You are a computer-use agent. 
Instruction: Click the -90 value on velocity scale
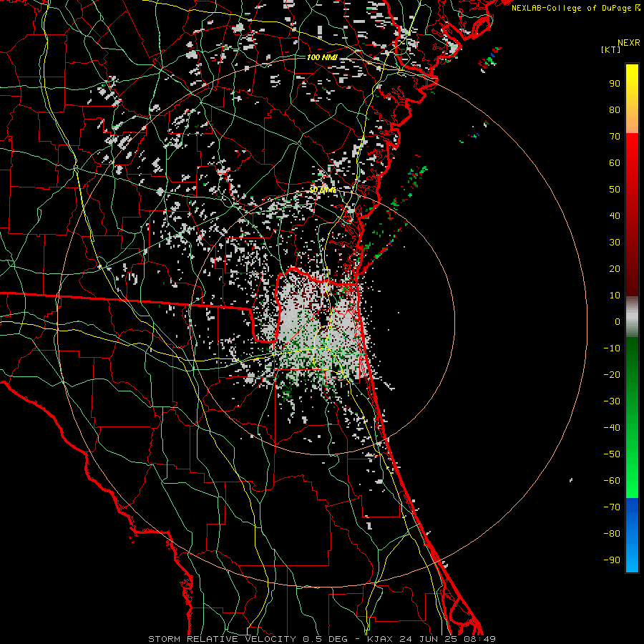[x=612, y=560]
